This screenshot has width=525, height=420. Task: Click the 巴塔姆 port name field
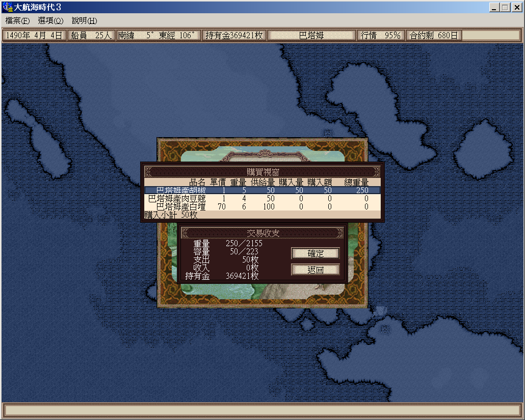pyautogui.click(x=311, y=36)
